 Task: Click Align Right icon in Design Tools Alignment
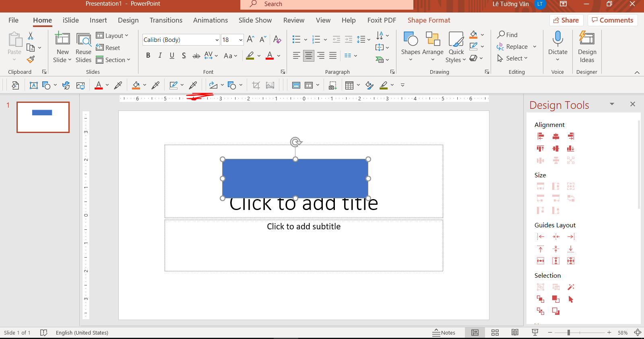[x=571, y=136]
